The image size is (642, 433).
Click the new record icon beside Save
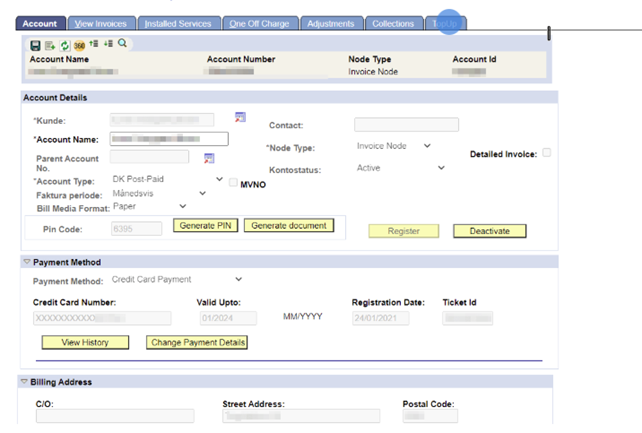tap(50, 45)
